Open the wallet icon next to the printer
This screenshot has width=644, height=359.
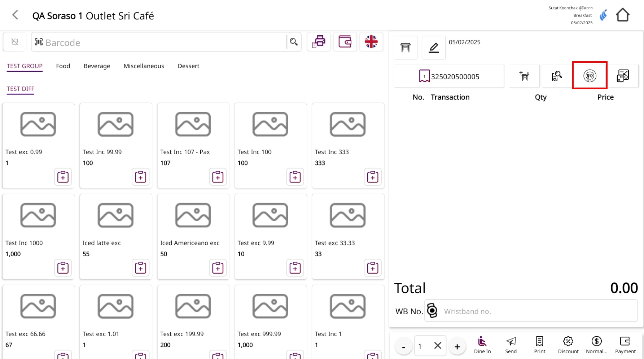[345, 42]
